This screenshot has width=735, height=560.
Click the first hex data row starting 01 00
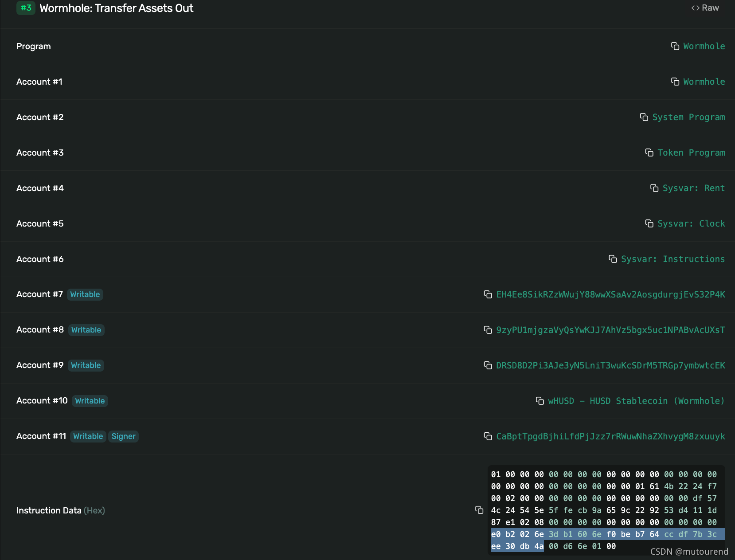click(x=604, y=474)
